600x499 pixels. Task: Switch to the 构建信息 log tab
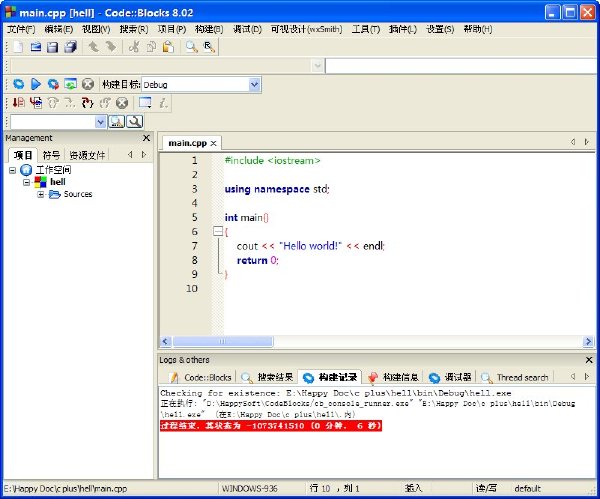pos(394,377)
